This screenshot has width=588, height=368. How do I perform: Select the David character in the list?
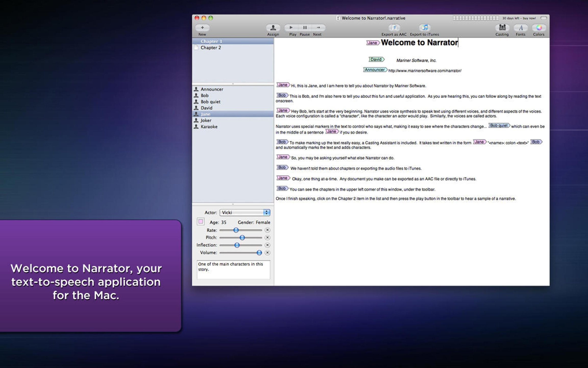click(233, 108)
